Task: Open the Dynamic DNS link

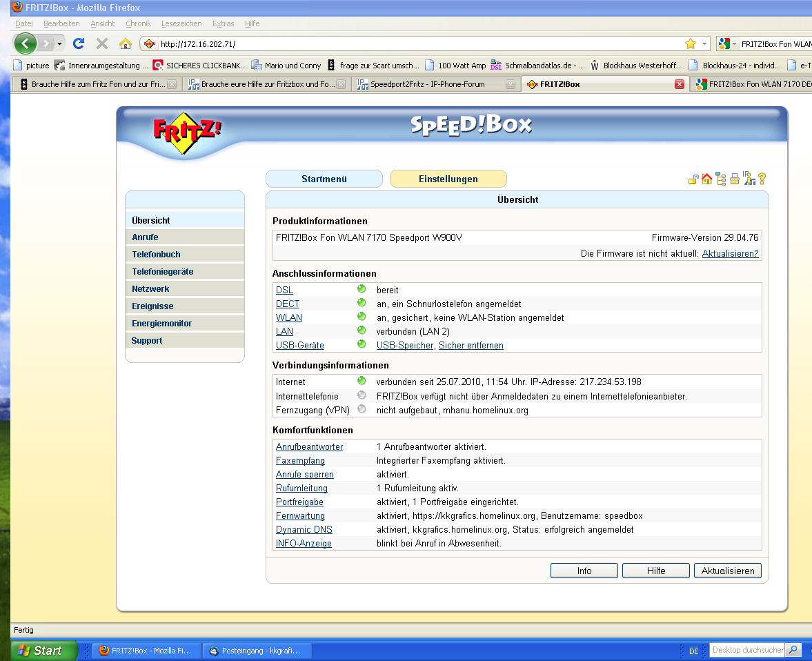Action: [304, 529]
